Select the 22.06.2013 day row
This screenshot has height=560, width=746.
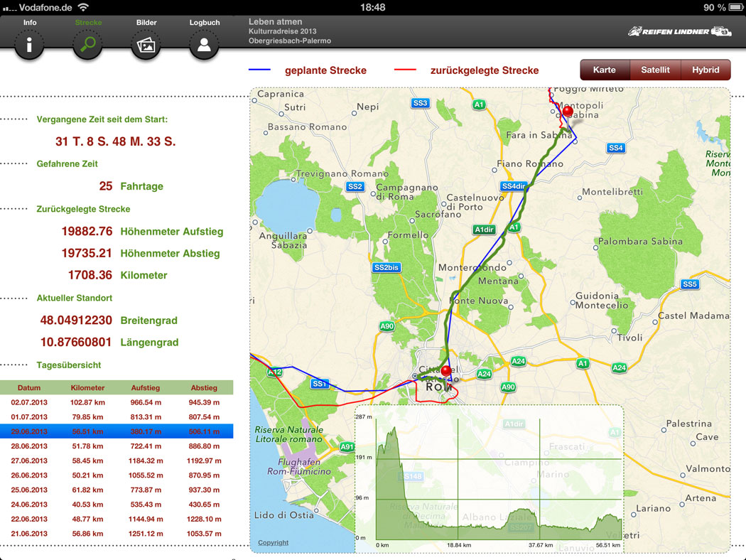[117, 519]
